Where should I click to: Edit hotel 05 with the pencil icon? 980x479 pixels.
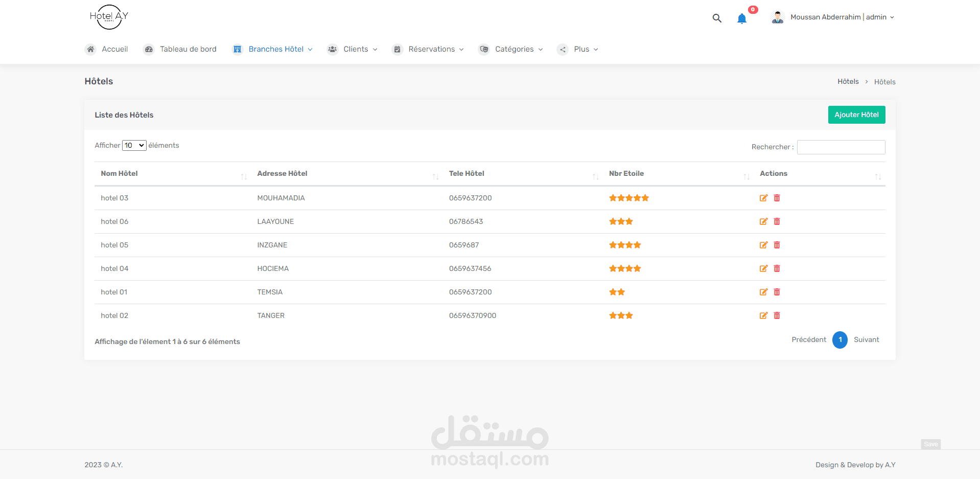tap(763, 245)
